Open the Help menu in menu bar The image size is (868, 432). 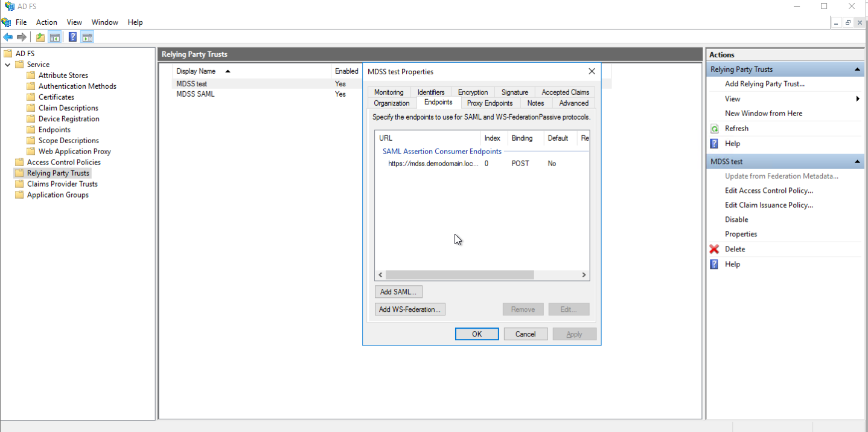click(135, 22)
